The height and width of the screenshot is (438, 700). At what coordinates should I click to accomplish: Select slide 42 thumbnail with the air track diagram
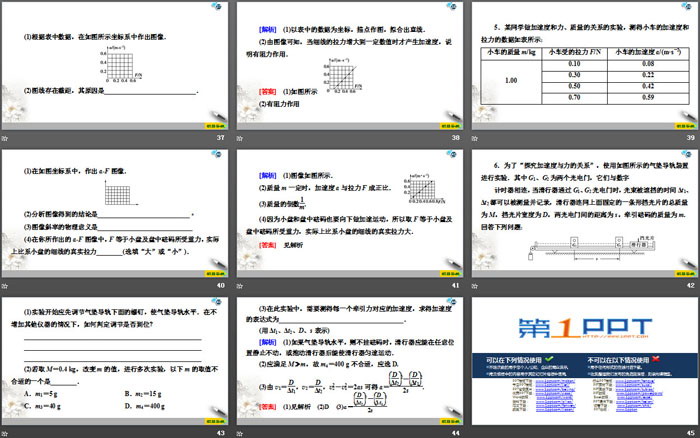tap(585, 213)
